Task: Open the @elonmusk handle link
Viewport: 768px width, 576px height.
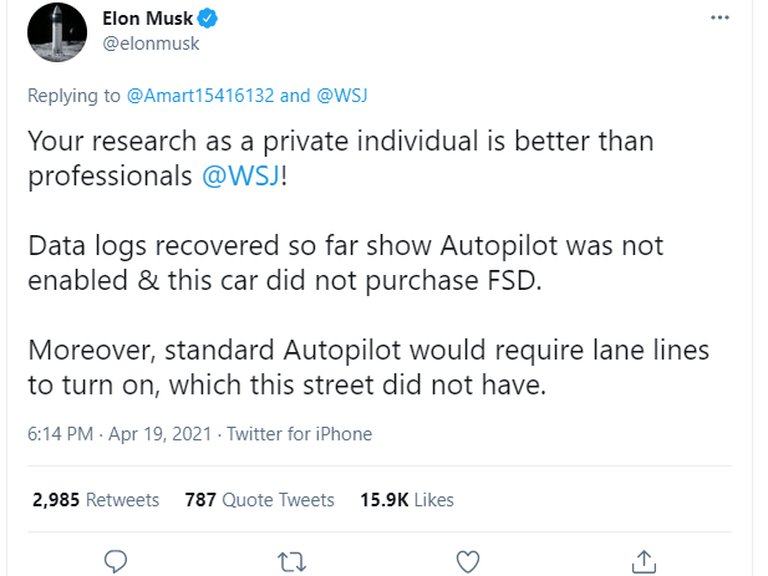Action: (150, 44)
